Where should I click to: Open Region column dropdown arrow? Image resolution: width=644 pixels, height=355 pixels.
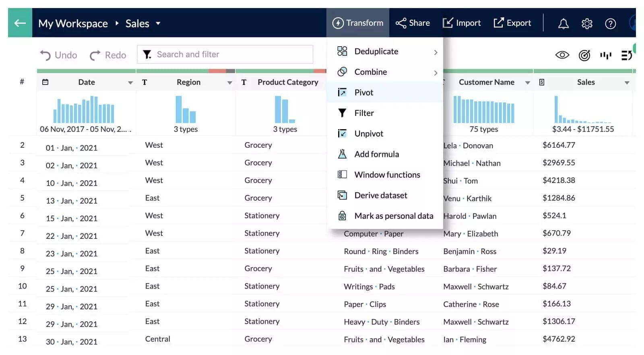tap(230, 83)
